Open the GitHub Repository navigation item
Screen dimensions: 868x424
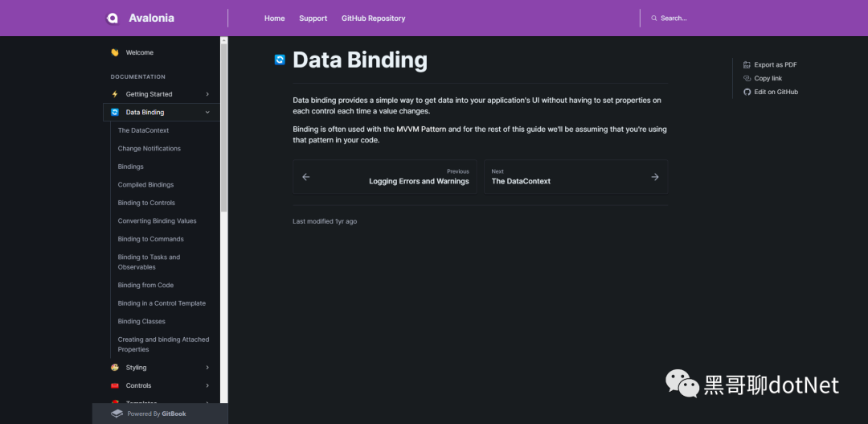[x=374, y=19]
